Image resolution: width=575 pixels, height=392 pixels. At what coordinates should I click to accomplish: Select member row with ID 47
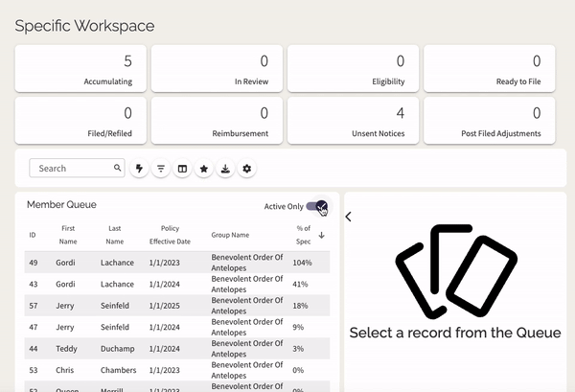click(177, 327)
